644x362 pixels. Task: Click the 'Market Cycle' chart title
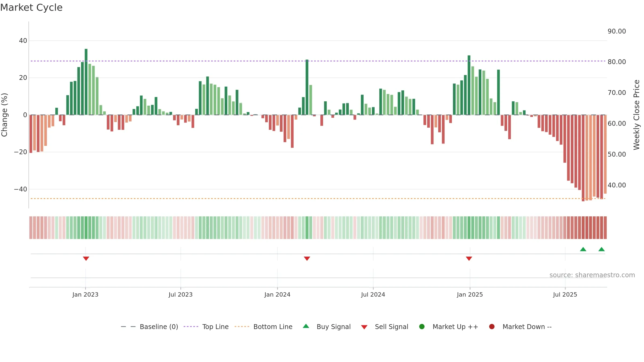(x=31, y=8)
